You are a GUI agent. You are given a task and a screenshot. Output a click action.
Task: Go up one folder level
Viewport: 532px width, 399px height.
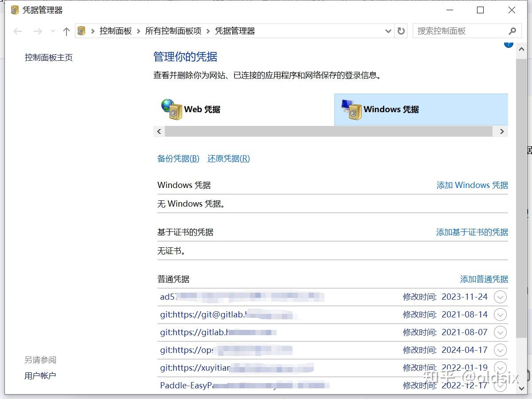coord(66,31)
